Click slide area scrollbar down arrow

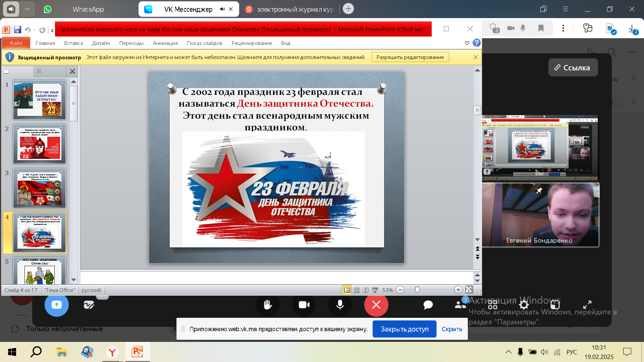click(477, 240)
